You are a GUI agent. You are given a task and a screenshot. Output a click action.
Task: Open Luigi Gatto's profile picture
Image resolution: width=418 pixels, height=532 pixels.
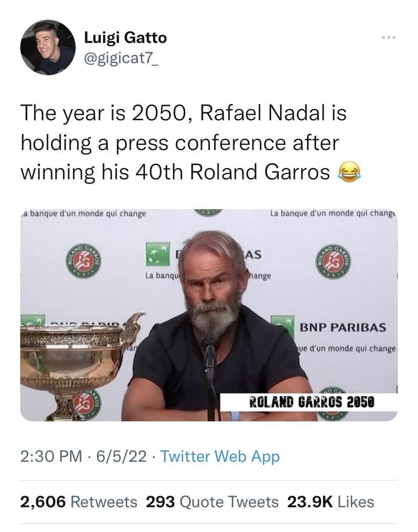tap(47, 47)
